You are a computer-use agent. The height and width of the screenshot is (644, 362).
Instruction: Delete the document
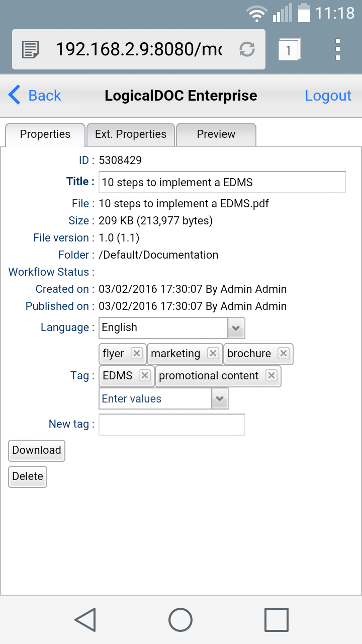(x=28, y=476)
